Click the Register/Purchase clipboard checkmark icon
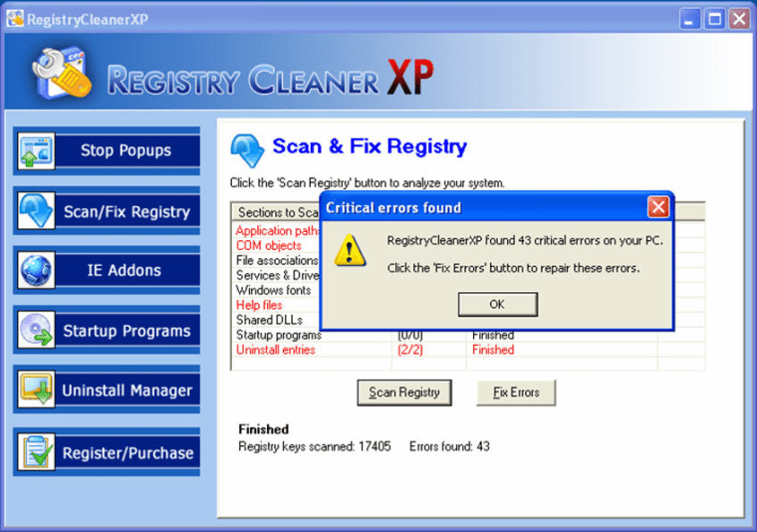757x532 pixels. coord(36,452)
